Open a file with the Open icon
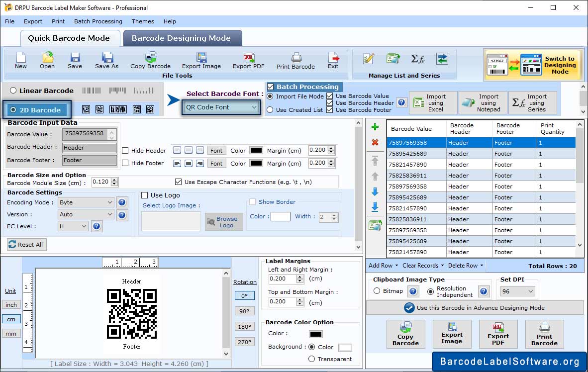Image resolution: width=588 pixels, height=372 pixels. [47, 60]
